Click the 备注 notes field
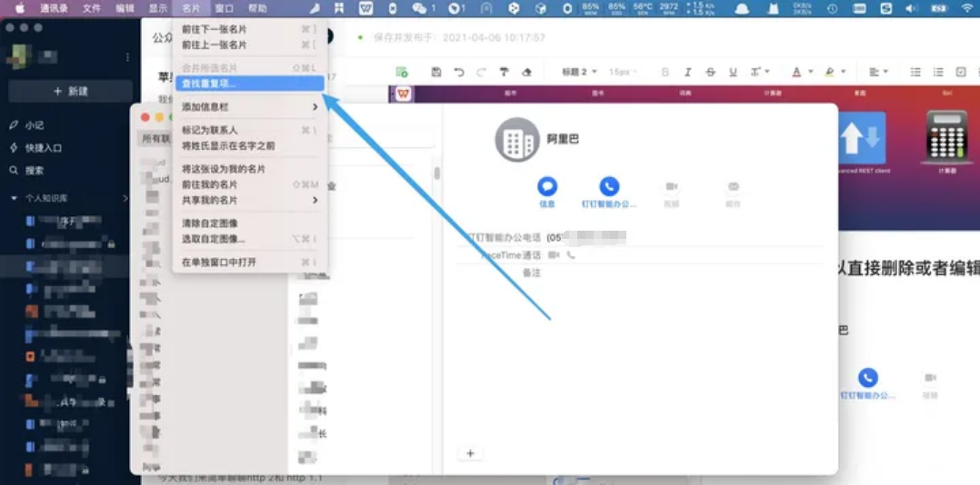 tap(531, 272)
